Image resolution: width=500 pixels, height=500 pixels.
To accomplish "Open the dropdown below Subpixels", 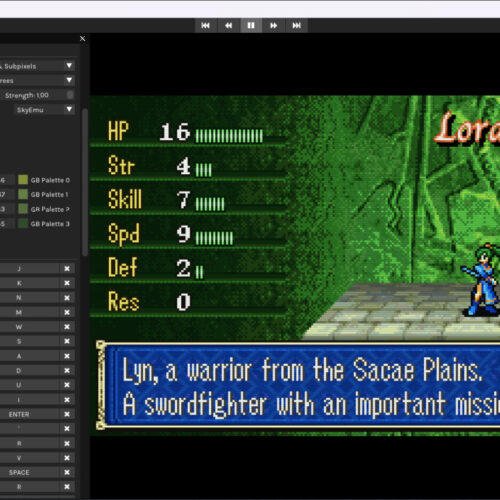I will point(37,80).
